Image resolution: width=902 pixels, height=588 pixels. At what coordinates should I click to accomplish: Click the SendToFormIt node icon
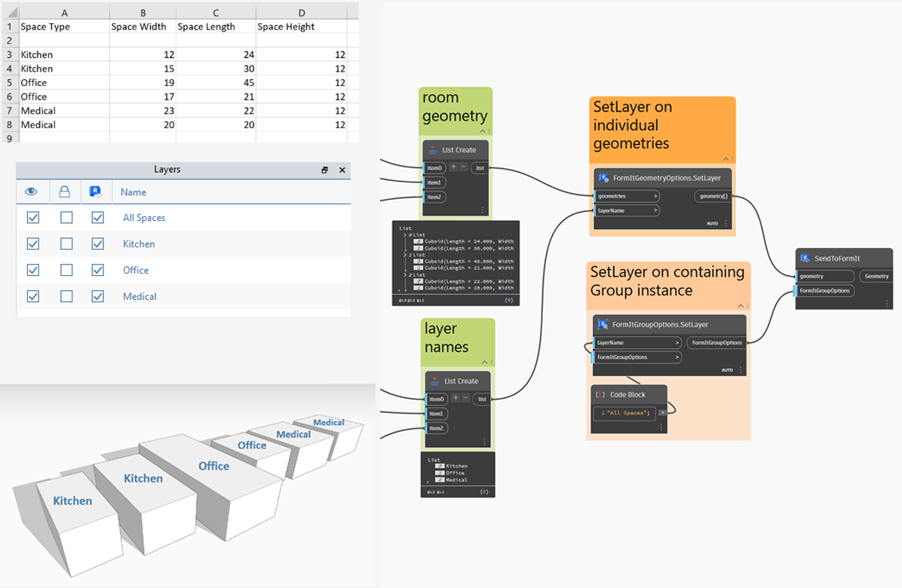point(805,259)
